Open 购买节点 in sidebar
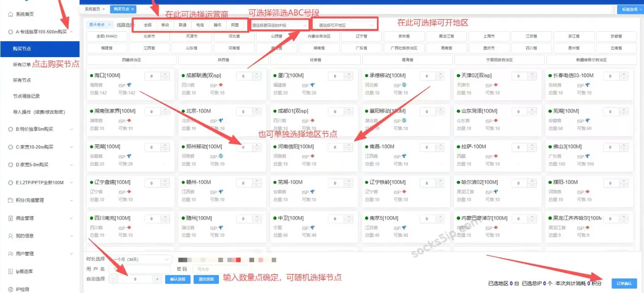644x293 pixels. [40, 49]
